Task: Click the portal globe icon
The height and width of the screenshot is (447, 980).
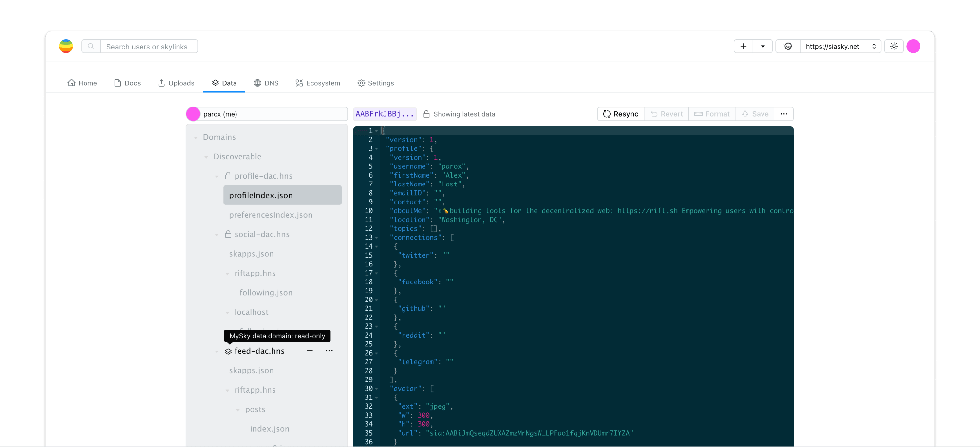Action: [x=788, y=47]
